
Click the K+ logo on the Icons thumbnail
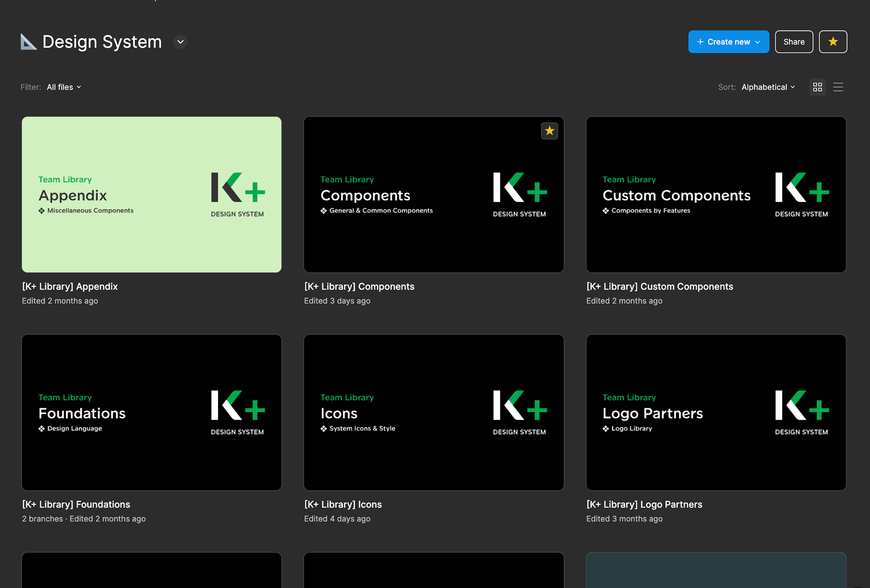pos(520,405)
